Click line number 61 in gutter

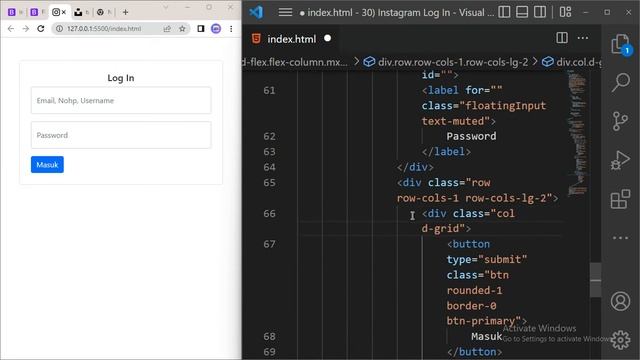[x=269, y=90]
